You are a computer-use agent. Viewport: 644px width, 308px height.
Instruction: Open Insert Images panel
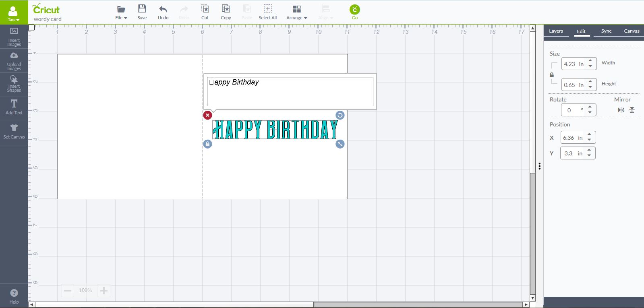pyautogui.click(x=14, y=37)
